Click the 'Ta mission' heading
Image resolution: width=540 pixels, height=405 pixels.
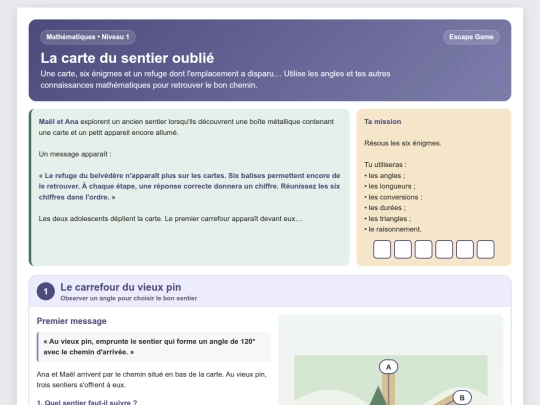coord(383,122)
